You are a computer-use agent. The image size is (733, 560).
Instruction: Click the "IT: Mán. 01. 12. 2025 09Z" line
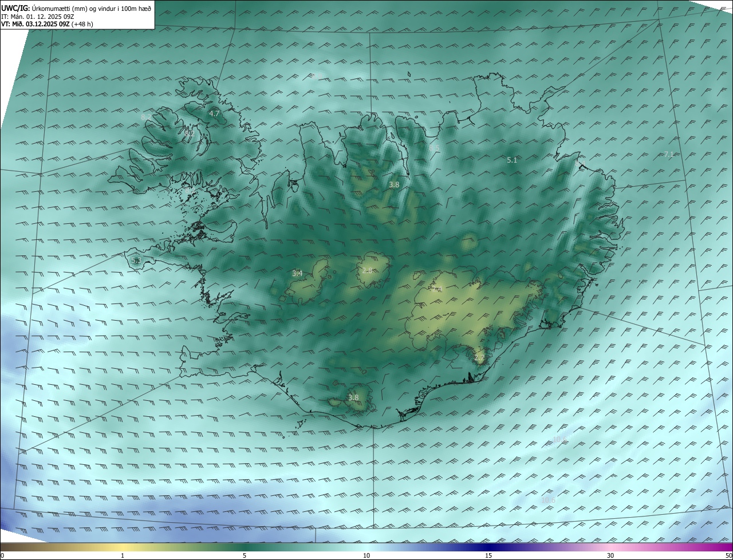click(x=38, y=17)
